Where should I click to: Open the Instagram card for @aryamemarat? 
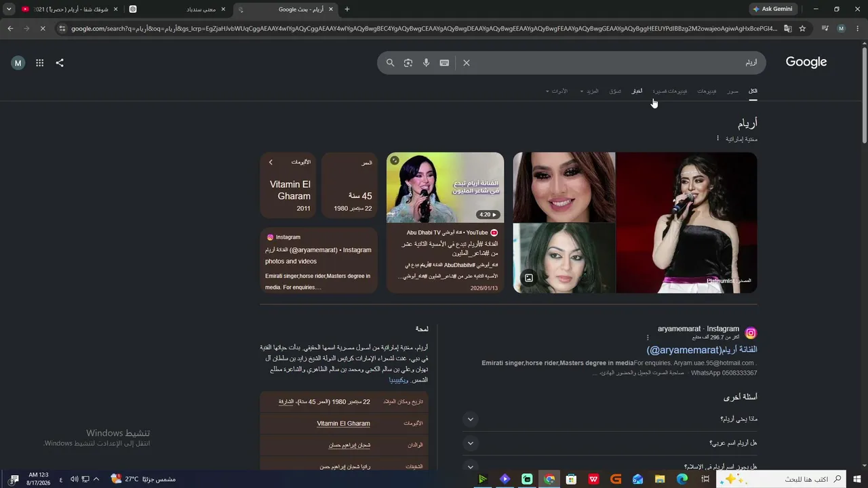coord(319,261)
